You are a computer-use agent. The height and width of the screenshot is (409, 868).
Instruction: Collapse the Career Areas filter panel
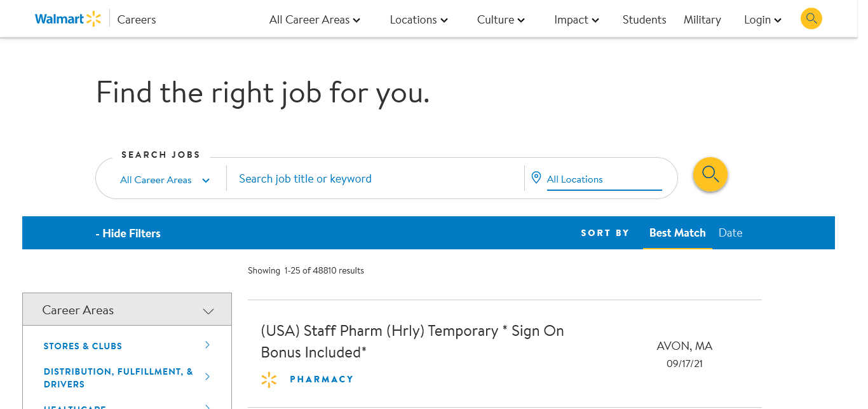pos(208,311)
